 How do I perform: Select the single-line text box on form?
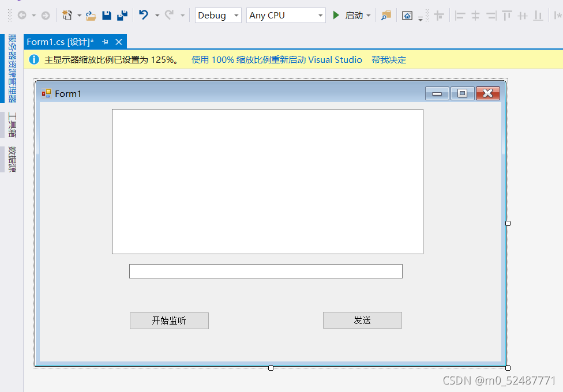pyautogui.click(x=266, y=271)
